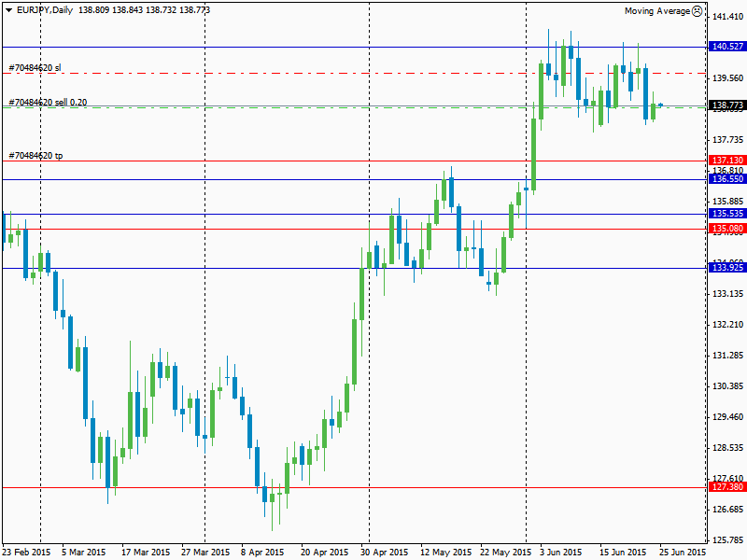The image size is (747, 560).
Task: Select the #70484620 sell 0.20 order label
Action: coord(48,103)
